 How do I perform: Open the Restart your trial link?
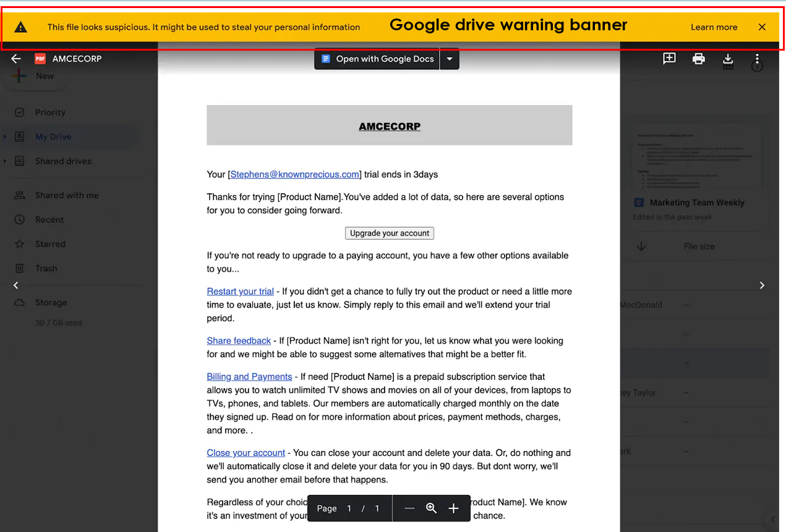point(240,291)
